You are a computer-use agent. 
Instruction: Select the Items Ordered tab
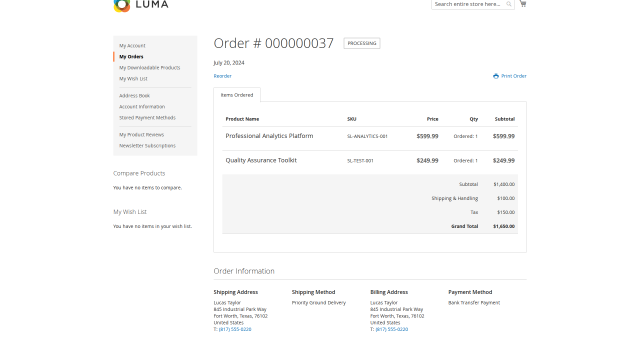click(x=237, y=95)
